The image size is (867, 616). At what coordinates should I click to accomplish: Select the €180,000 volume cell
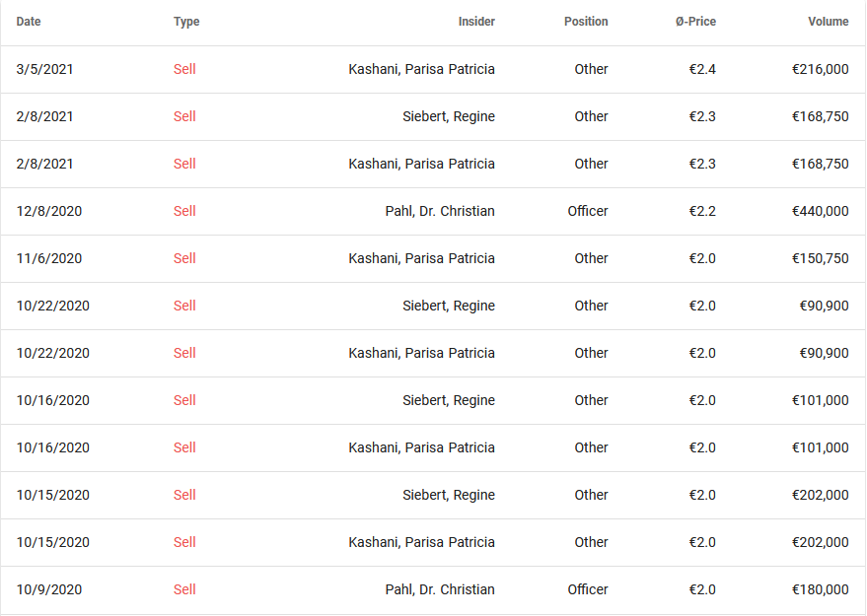click(x=820, y=589)
